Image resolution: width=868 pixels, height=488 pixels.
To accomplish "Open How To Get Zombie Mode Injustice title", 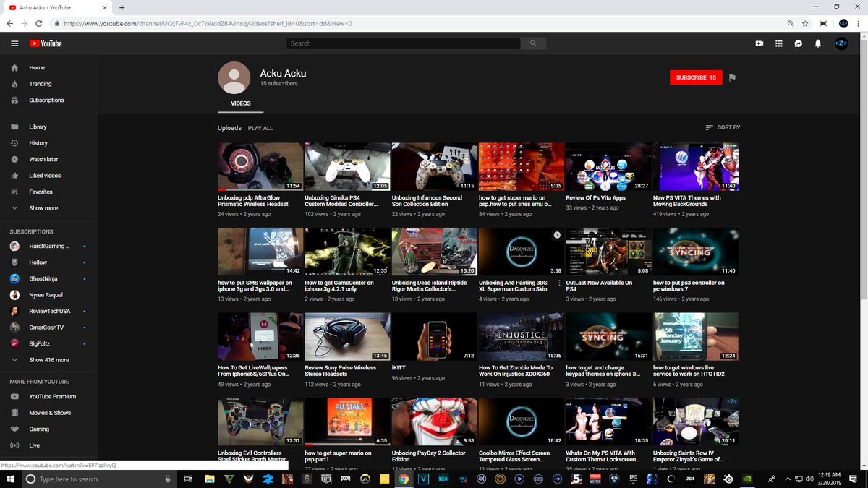I will click(x=515, y=371).
